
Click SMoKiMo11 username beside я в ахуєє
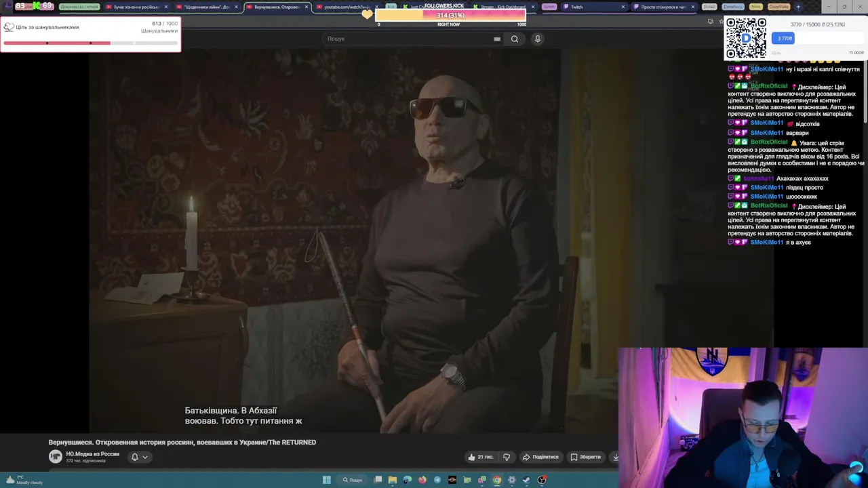point(767,242)
